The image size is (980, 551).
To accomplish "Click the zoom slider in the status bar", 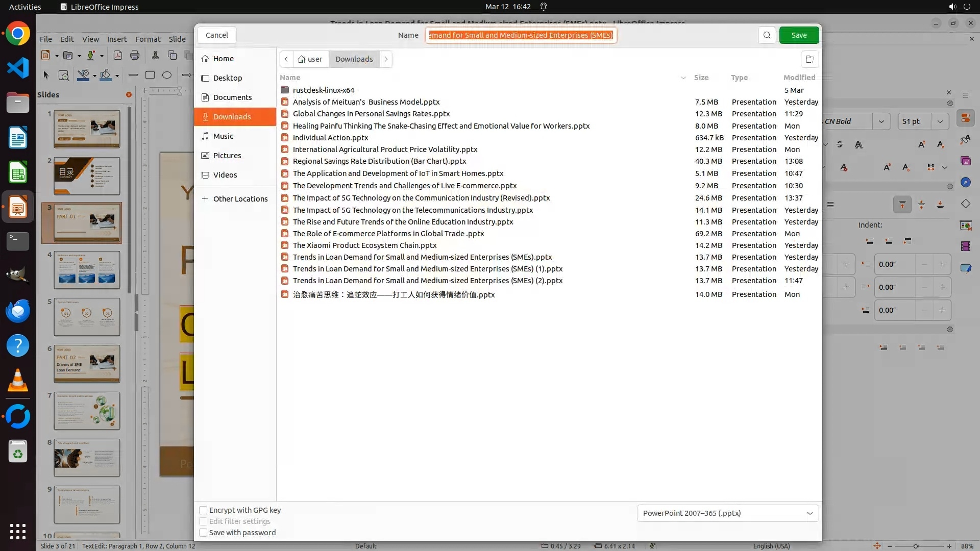I will (916, 546).
